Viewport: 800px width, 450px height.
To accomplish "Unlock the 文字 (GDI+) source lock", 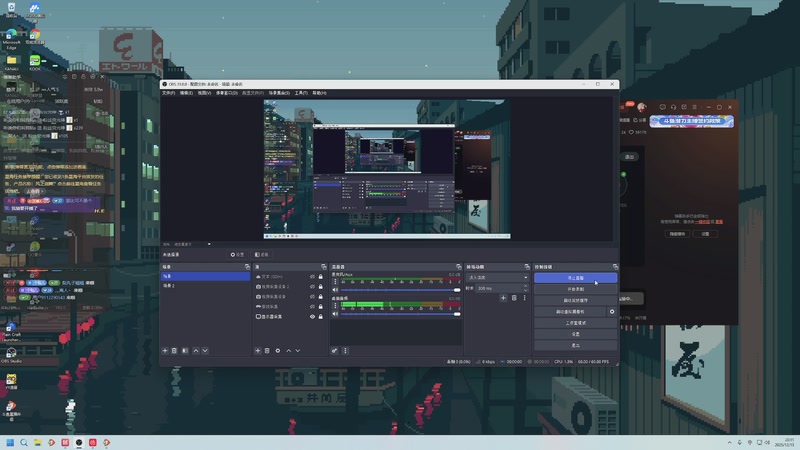I will 320,277.
